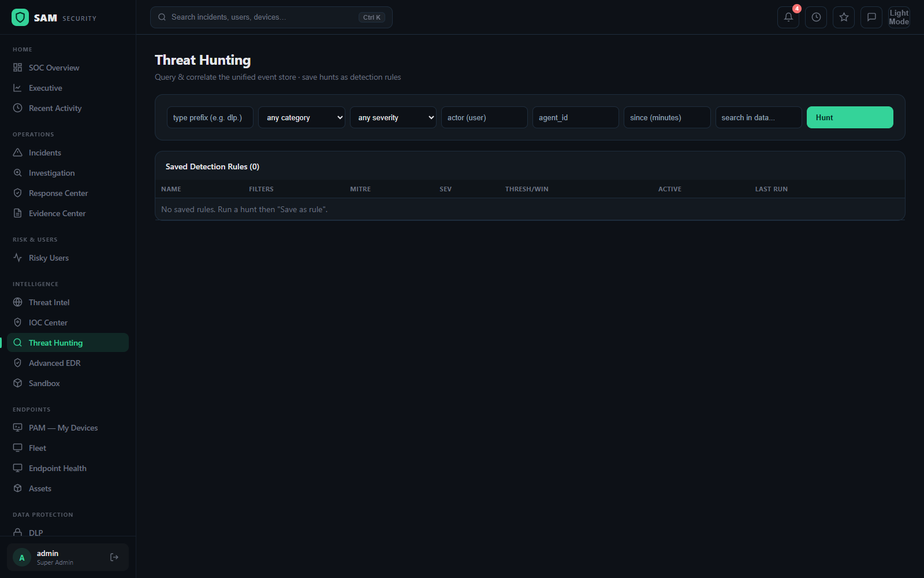Open the any category dropdown

click(x=301, y=117)
